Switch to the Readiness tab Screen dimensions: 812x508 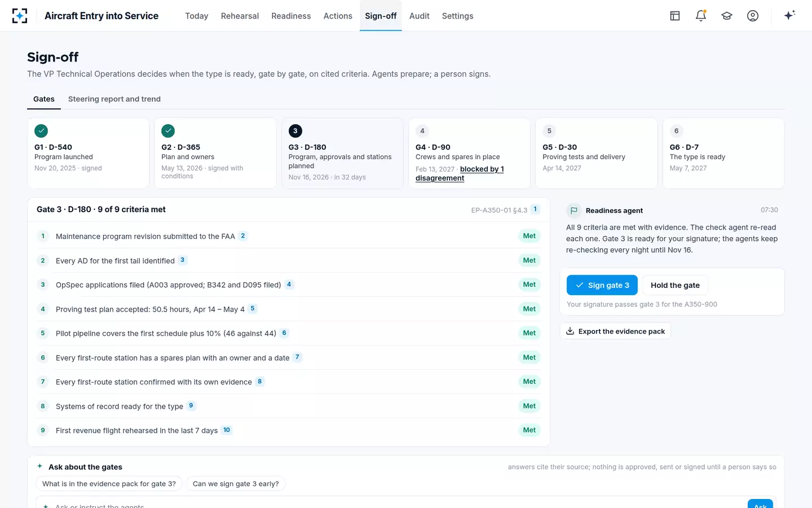point(291,16)
